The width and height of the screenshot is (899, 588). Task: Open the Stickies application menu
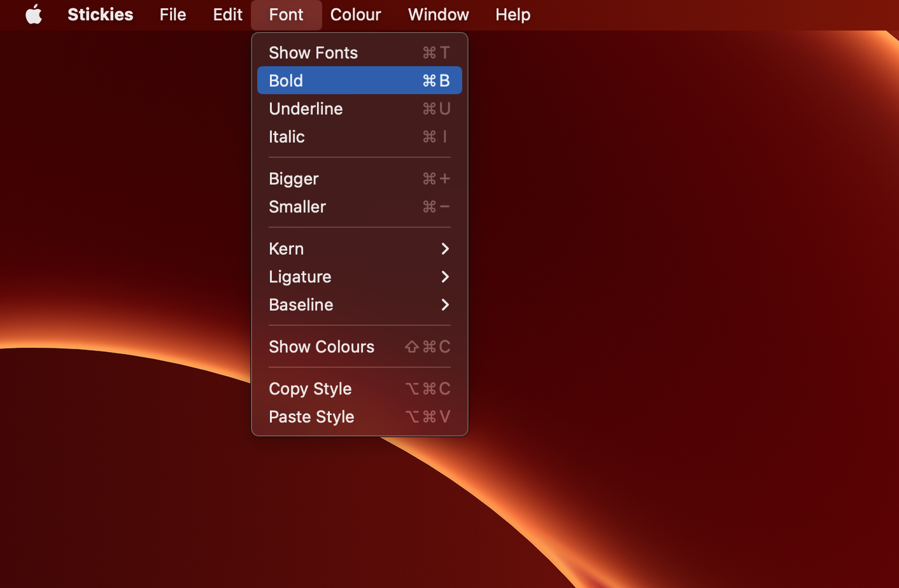point(100,15)
